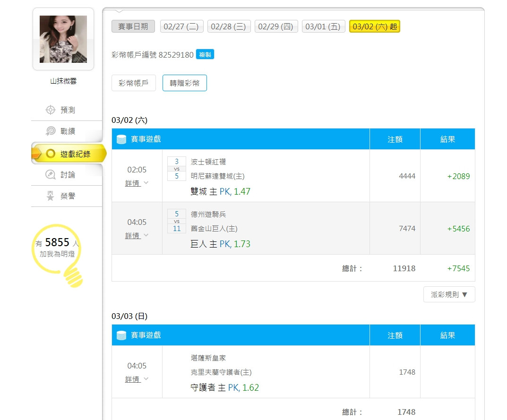Click team name 波士頓紅襪
Viewport: 507px width, 420px height.
(x=208, y=162)
